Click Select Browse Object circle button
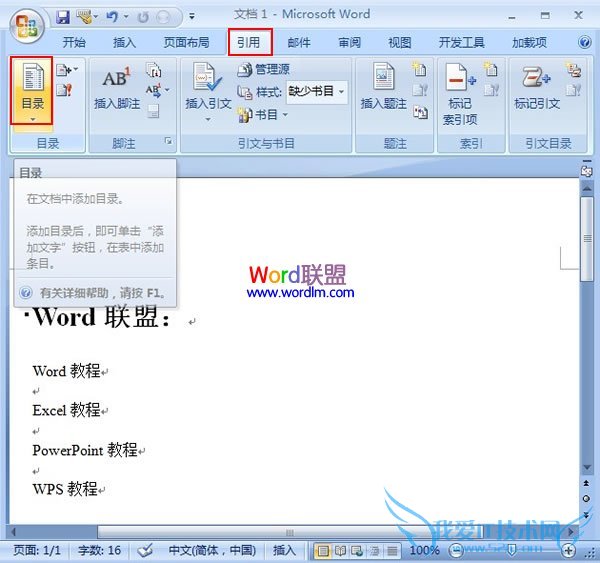Viewport: 600px width, 563px height. click(x=586, y=498)
